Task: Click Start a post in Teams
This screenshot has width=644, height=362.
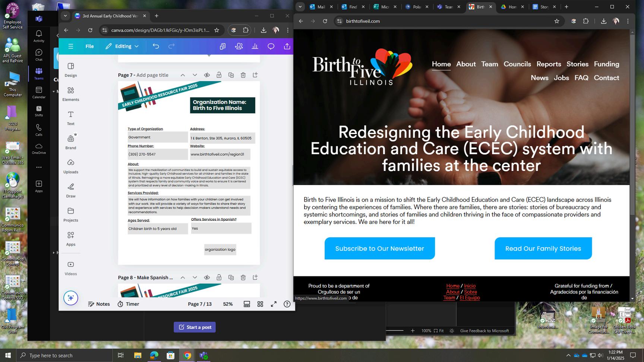Action: coord(195,327)
